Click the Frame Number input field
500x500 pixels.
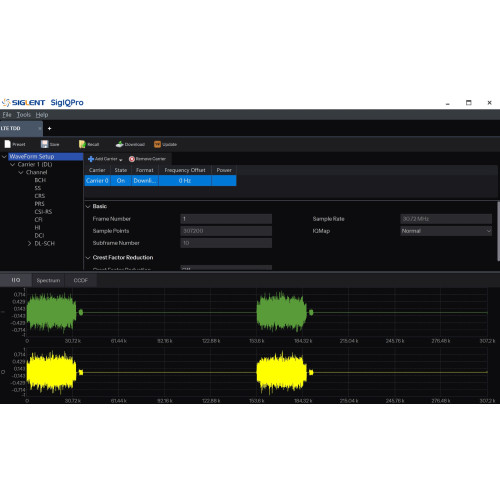(226, 219)
